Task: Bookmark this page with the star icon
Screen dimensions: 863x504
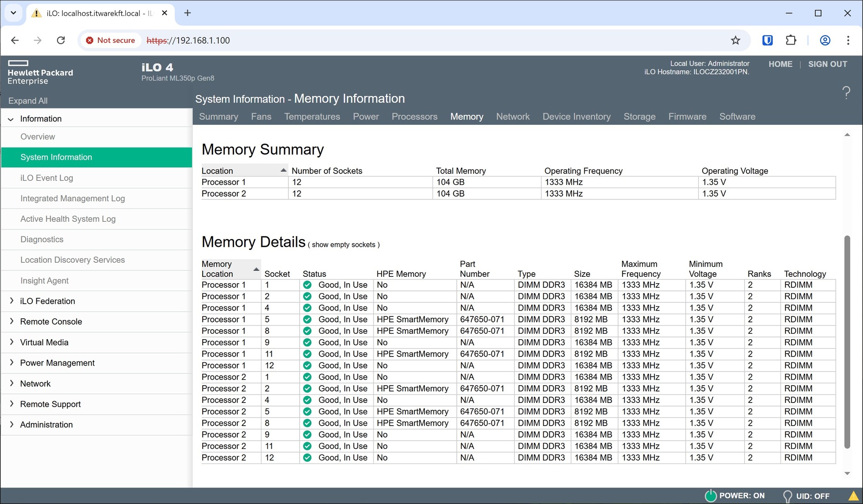Action: (x=735, y=41)
